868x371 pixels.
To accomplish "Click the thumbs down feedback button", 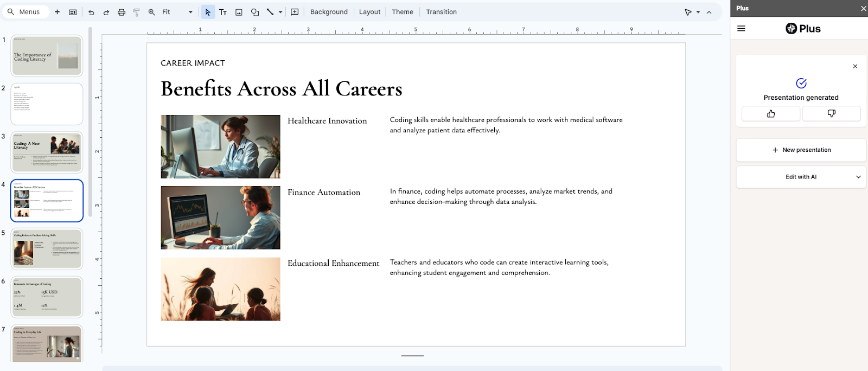I will point(831,113).
